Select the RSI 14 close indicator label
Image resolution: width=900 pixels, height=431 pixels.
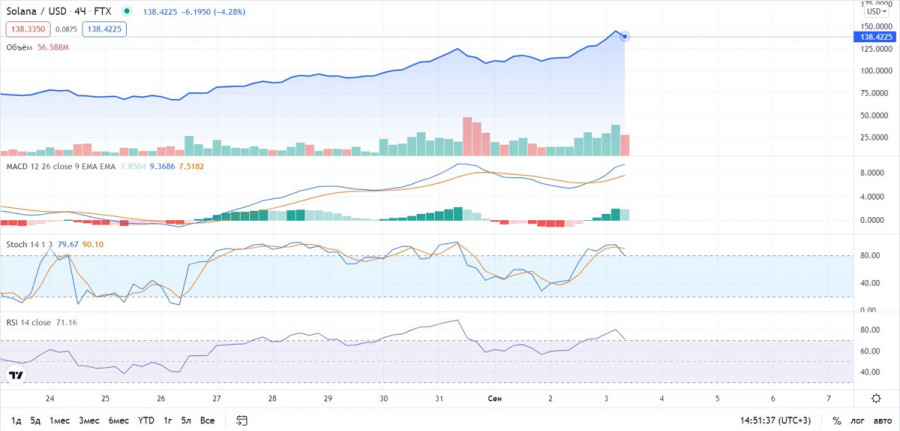pyautogui.click(x=29, y=323)
